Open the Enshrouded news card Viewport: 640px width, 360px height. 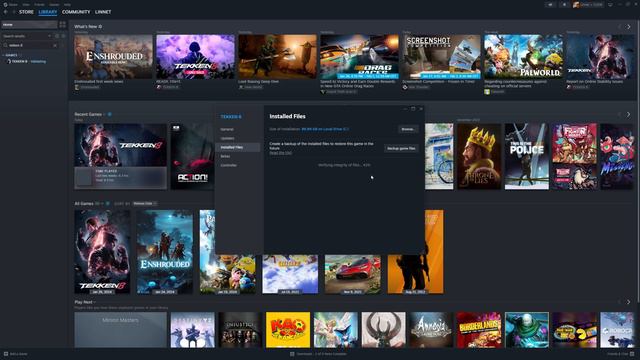(x=113, y=57)
